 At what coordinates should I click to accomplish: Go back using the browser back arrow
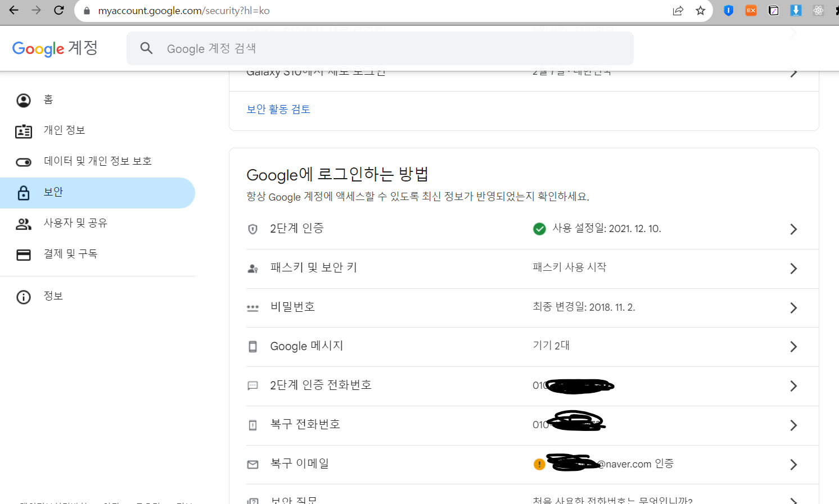[x=14, y=10]
